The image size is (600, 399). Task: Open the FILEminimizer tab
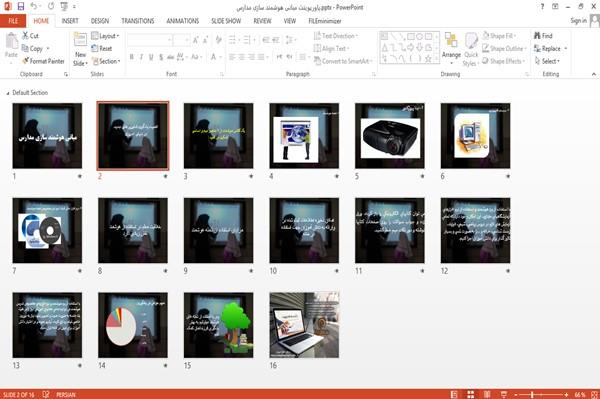[325, 21]
